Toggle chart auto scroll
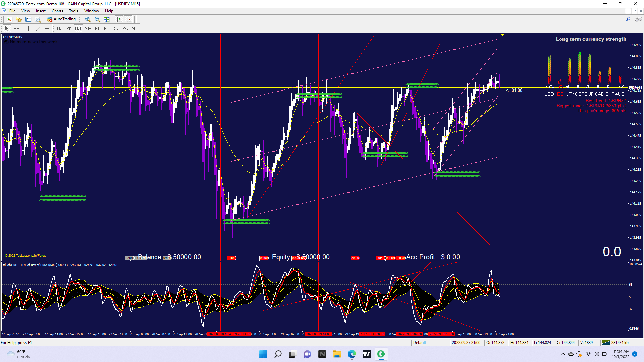The height and width of the screenshot is (362, 644). tap(119, 19)
